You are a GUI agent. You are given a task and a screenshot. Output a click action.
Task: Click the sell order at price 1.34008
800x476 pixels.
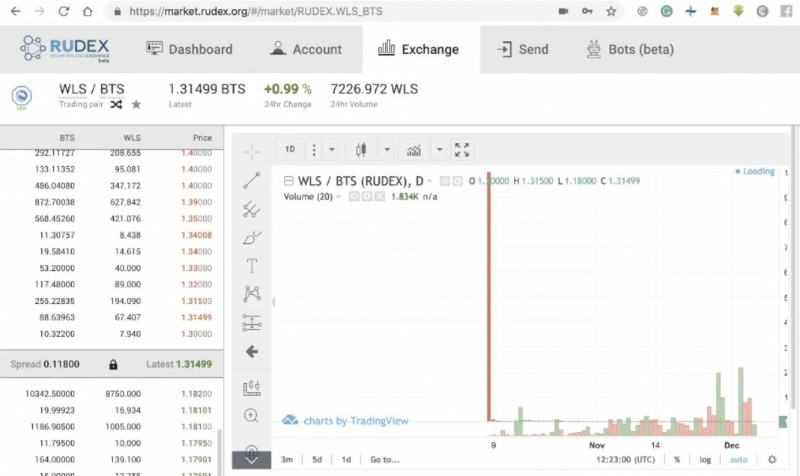112,235
